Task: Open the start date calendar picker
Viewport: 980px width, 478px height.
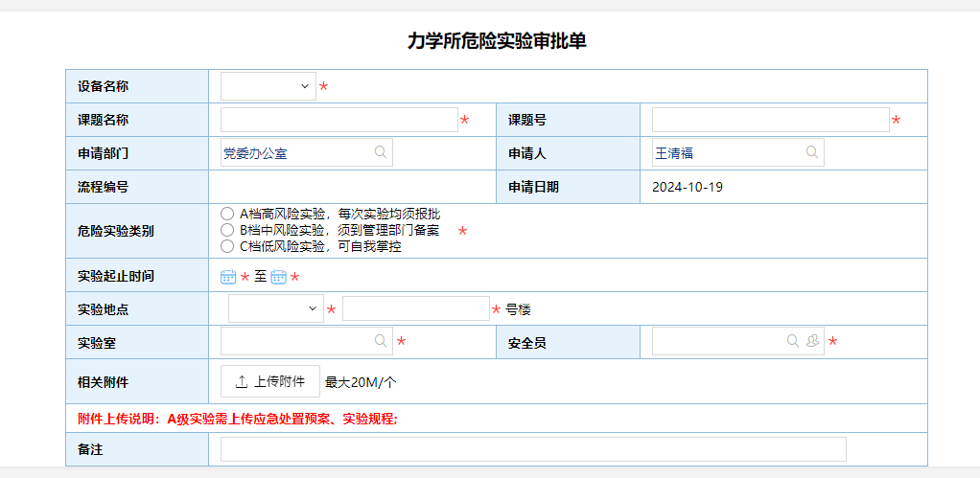Action: 228,277
